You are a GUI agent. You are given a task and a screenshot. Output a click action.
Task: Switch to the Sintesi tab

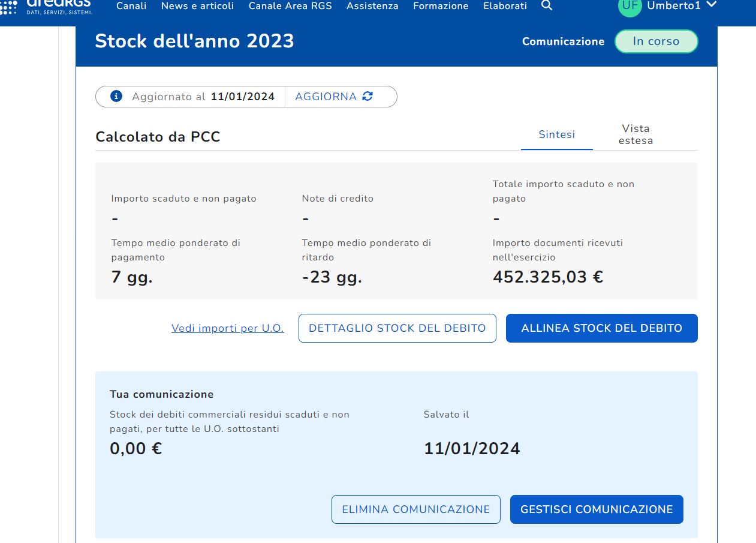(556, 134)
